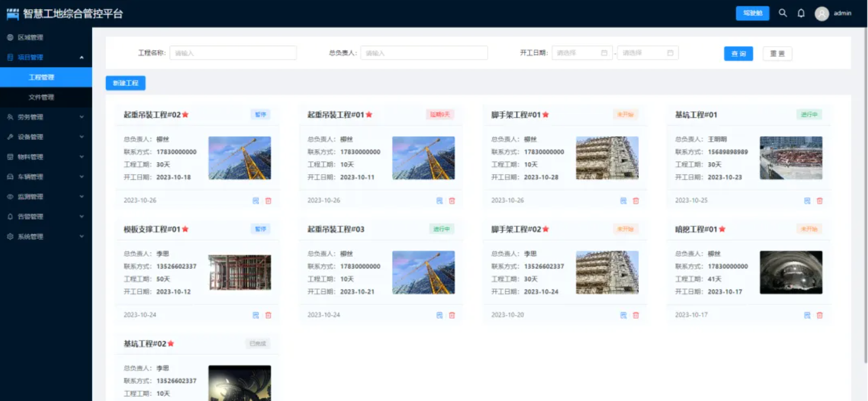
Task: Select the 文件管理 submenu item
Action: click(x=46, y=97)
